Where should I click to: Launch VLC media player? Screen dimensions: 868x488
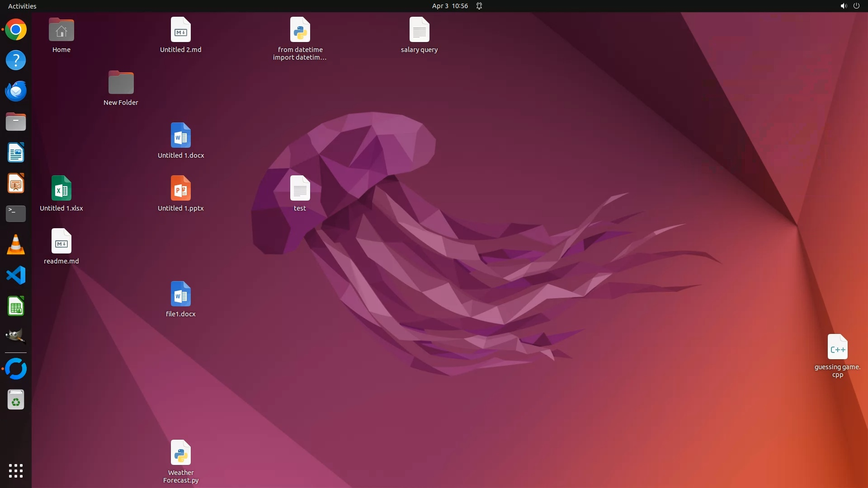(16, 244)
